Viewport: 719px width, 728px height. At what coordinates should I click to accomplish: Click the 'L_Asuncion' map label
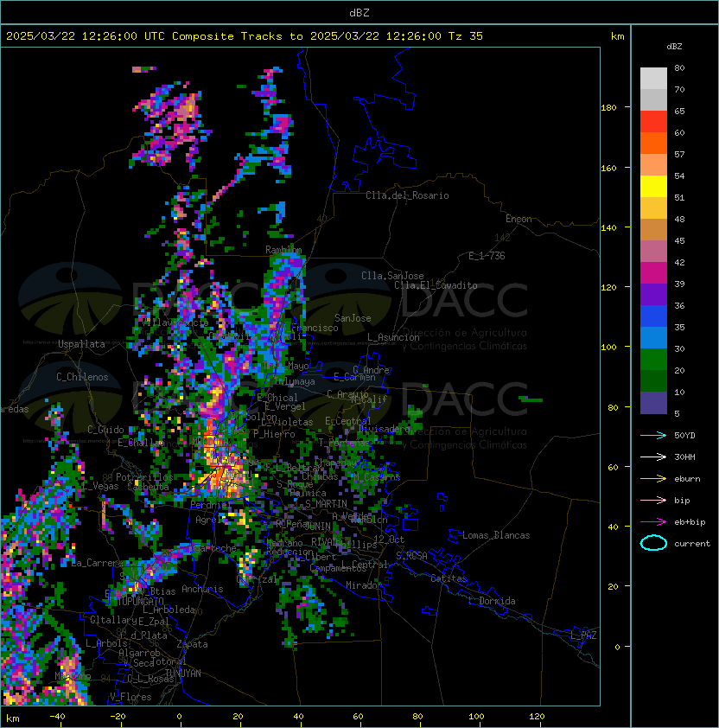click(393, 337)
